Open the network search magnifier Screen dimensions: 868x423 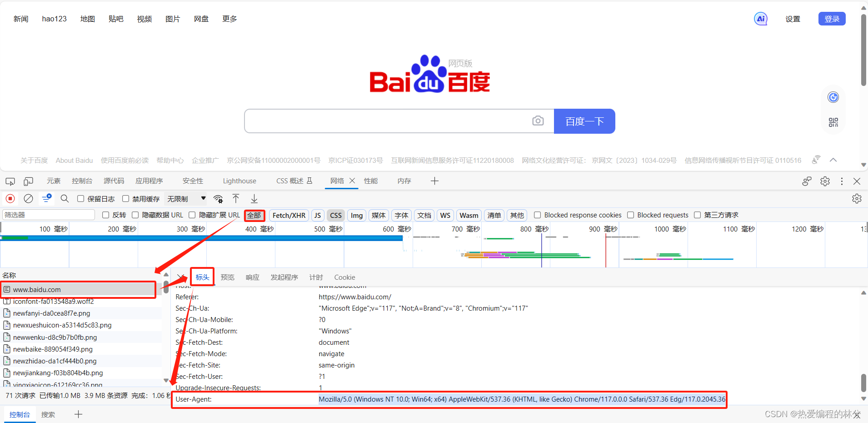pyautogui.click(x=65, y=198)
